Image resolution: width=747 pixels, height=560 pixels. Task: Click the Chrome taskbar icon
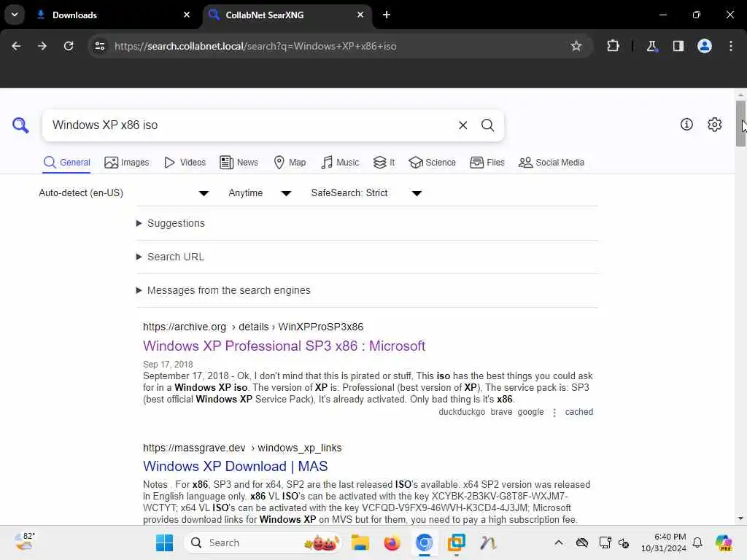[424, 542]
